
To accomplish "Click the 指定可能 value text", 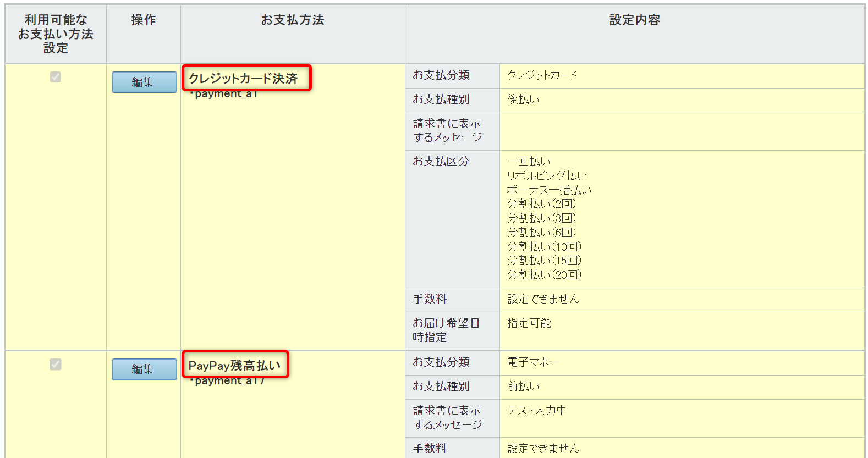I will [529, 323].
